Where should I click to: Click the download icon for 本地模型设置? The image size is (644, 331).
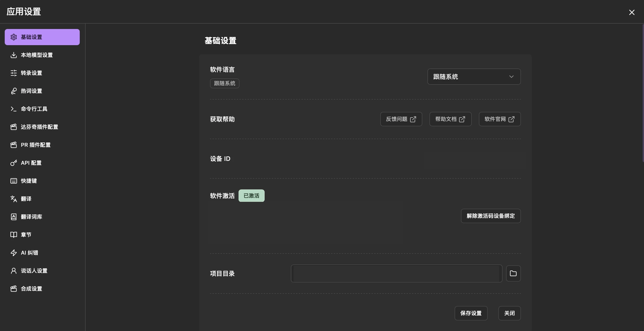click(14, 55)
